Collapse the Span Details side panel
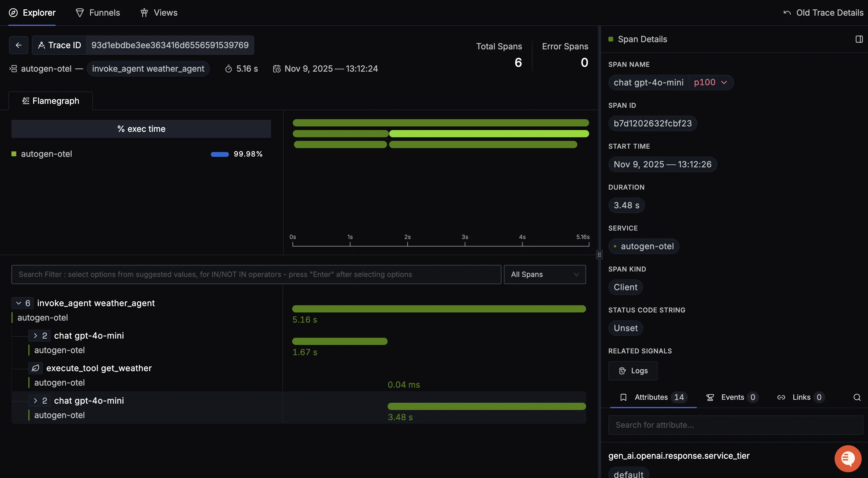This screenshot has height=478, width=868. (x=858, y=39)
